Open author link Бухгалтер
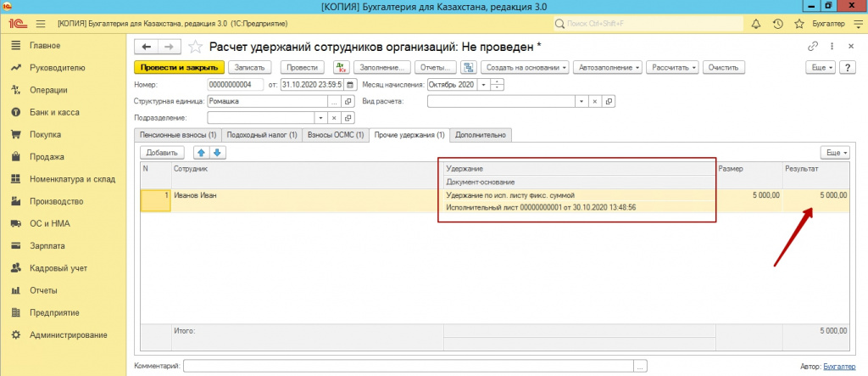868x376 pixels. (839, 367)
